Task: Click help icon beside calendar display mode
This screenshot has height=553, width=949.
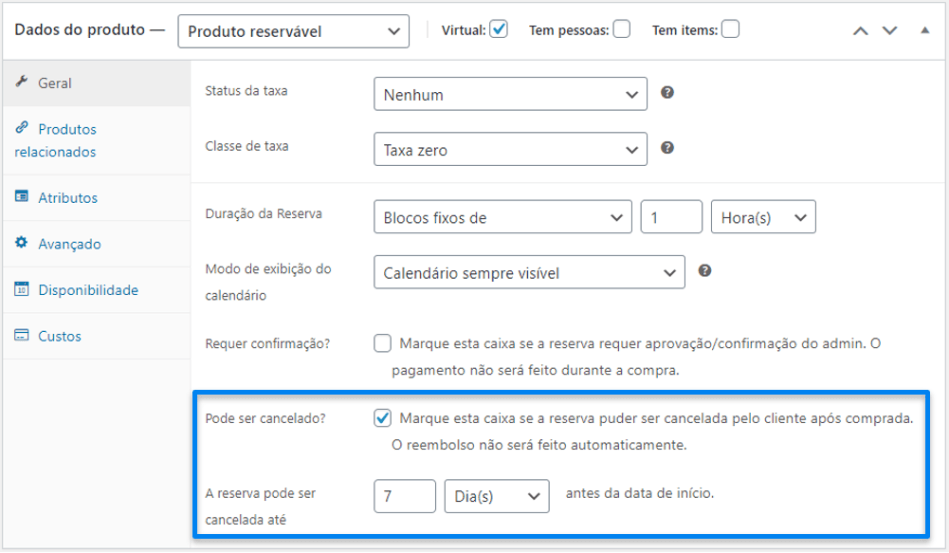Action: click(705, 270)
